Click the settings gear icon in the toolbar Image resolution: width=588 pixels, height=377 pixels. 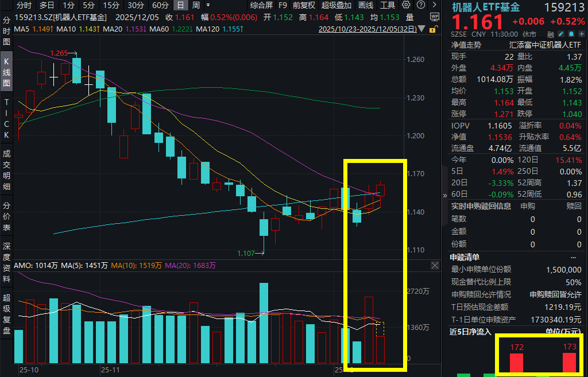[406, 5]
